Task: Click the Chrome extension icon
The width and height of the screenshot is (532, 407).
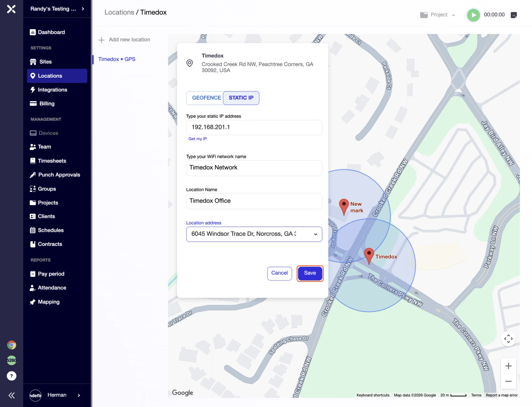Action: coord(12,345)
